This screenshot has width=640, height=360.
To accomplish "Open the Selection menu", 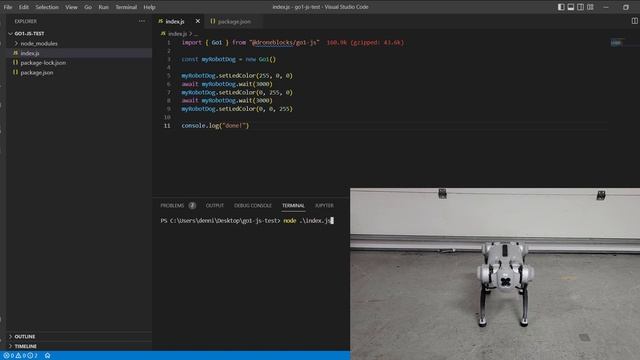I will coord(47,7).
